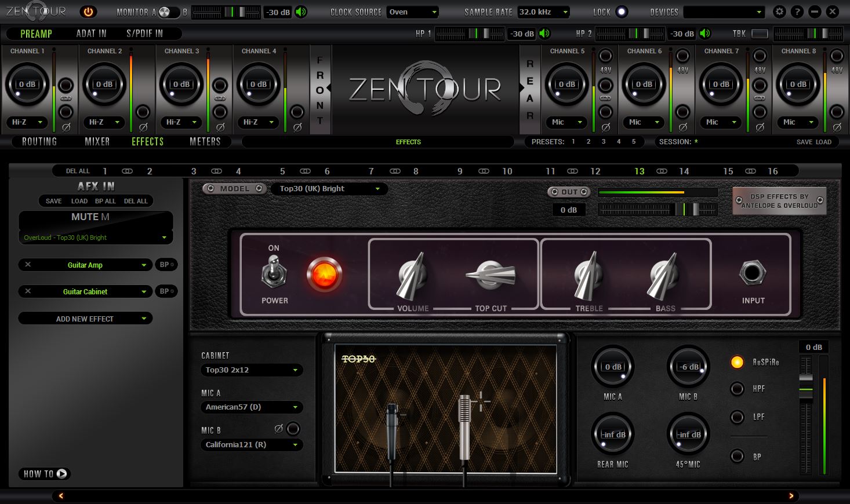This screenshot has width=850, height=504.
Task: Click LOAD in the AFX IN panel
Action: 79,201
